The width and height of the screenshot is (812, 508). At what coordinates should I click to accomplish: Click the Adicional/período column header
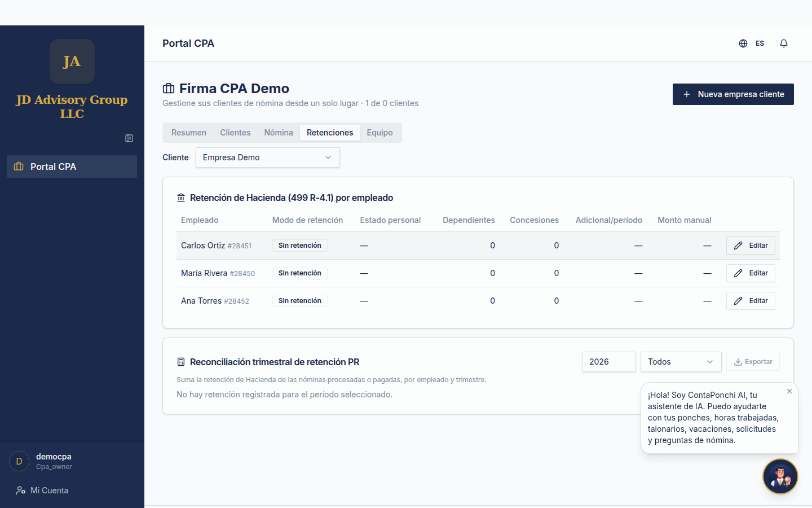tap(609, 220)
